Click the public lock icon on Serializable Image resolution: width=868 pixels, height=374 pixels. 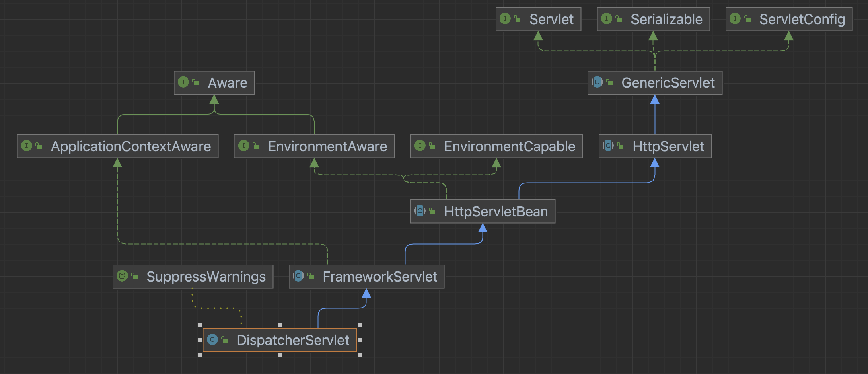[x=619, y=18]
